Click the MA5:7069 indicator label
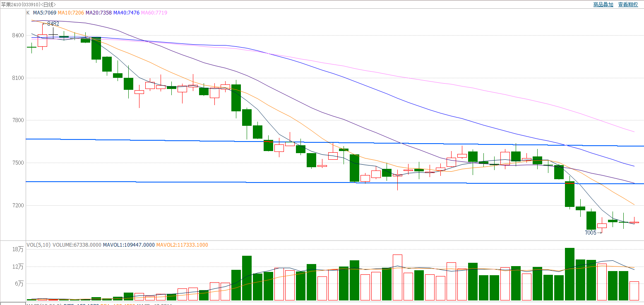This screenshot has height=305, width=644. [44, 13]
